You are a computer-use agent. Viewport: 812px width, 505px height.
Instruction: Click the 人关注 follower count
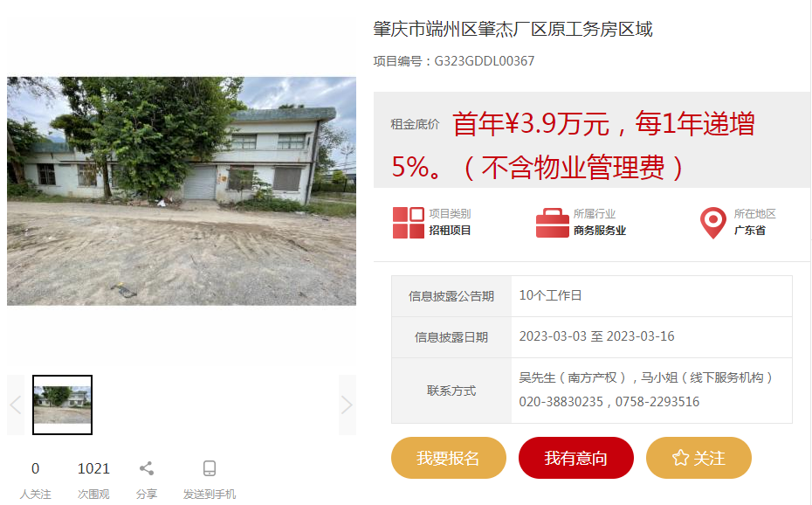click(x=35, y=481)
